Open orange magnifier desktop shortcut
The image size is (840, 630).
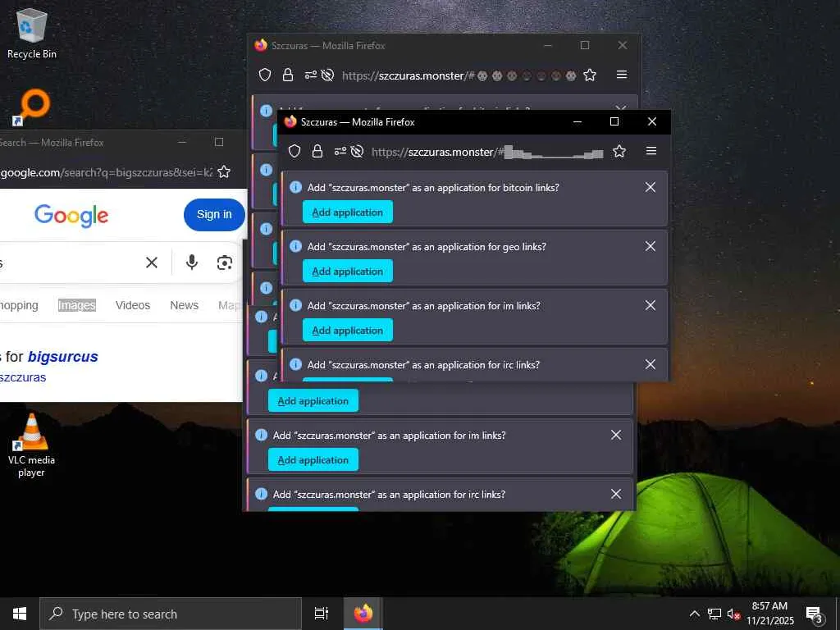point(31,107)
